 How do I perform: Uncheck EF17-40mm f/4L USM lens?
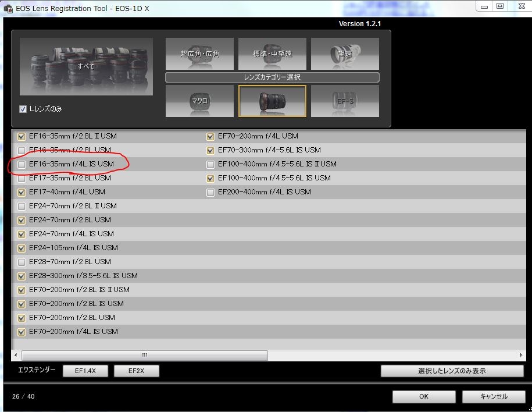pyautogui.click(x=22, y=192)
